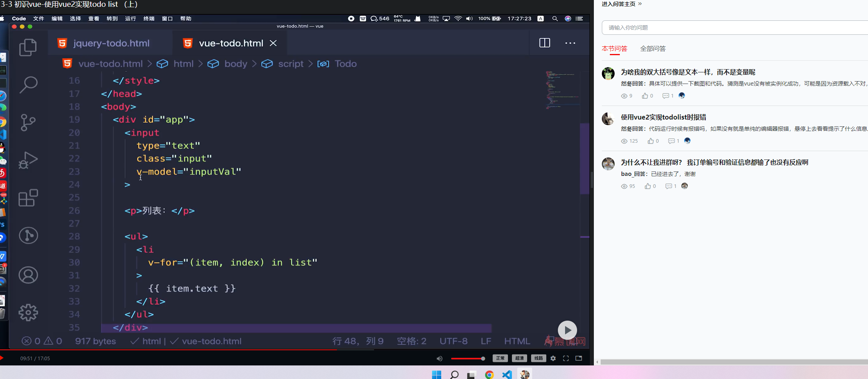Image resolution: width=868 pixels, height=379 pixels.
Task: Like the vue2 todolist报错 question
Action: 653,141
